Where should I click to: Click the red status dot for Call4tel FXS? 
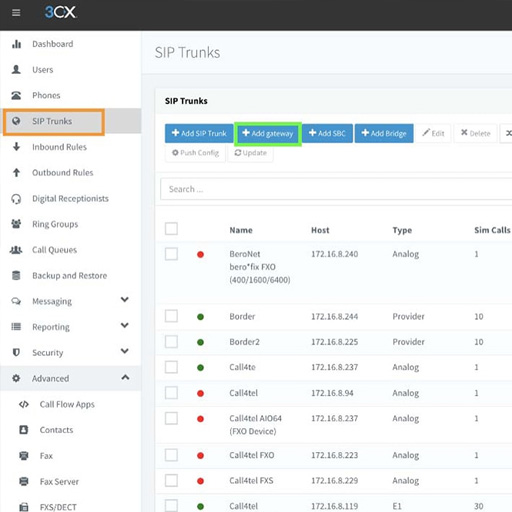(200, 481)
